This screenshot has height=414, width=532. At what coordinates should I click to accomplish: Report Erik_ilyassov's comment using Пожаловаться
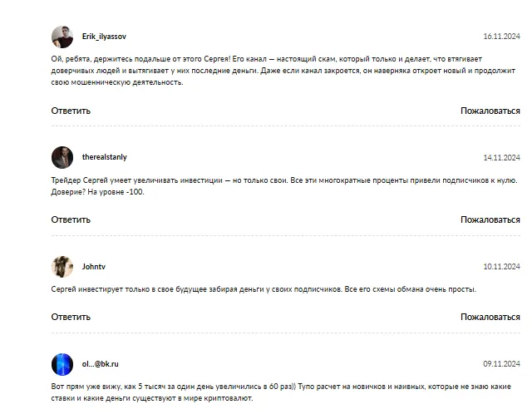(x=490, y=111)
